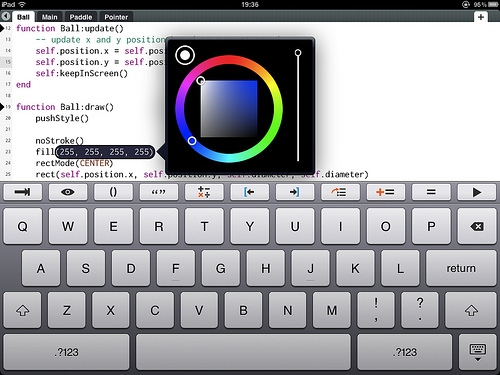This screenshot has height=375, width=500.
Task: Insert an equals sign from the toolbar
Action: [431, 192]
